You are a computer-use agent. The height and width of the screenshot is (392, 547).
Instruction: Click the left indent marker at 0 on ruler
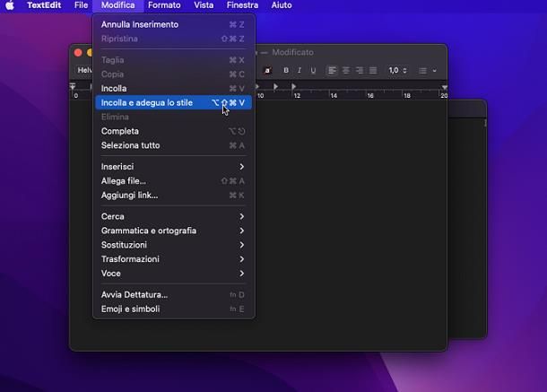(73, 86)
